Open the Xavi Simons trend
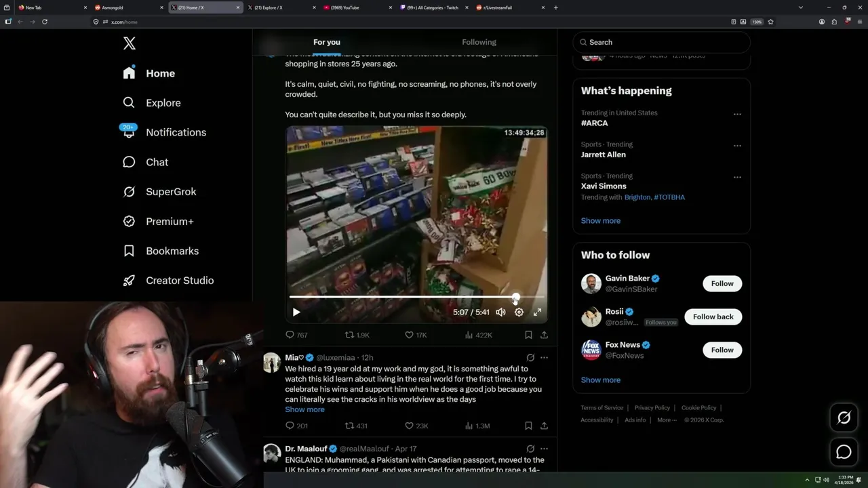This screenshot has height=488, width=868. pos(604,186)
